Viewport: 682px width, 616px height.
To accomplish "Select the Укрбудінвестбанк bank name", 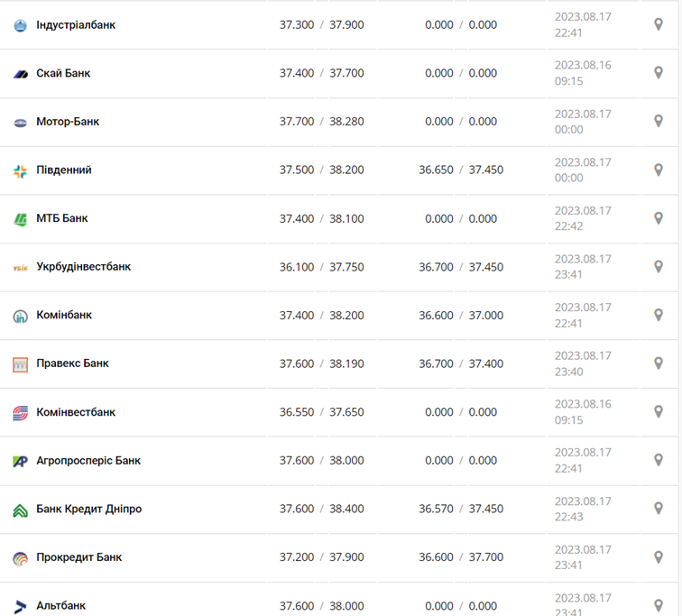I will [x=83, y=267].
